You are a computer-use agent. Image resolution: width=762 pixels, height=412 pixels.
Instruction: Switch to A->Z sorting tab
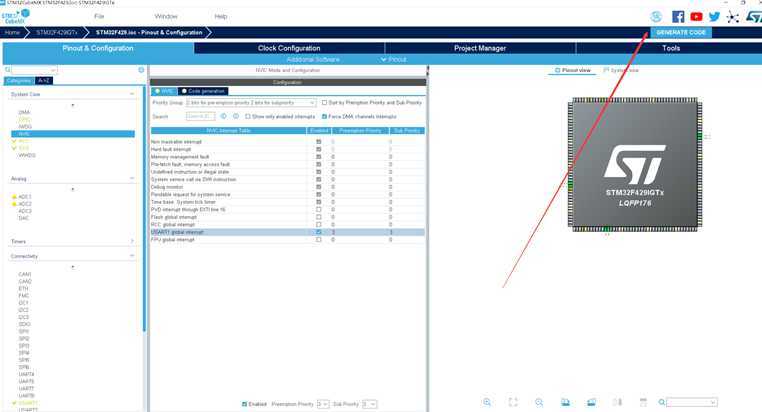pos(44,81)
